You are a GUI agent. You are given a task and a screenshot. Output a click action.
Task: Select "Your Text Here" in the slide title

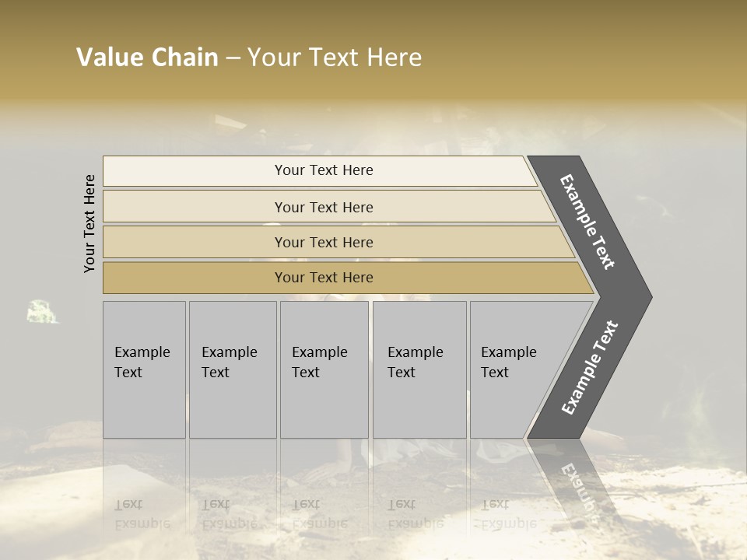pyautogui.click(x=335, y=58)
